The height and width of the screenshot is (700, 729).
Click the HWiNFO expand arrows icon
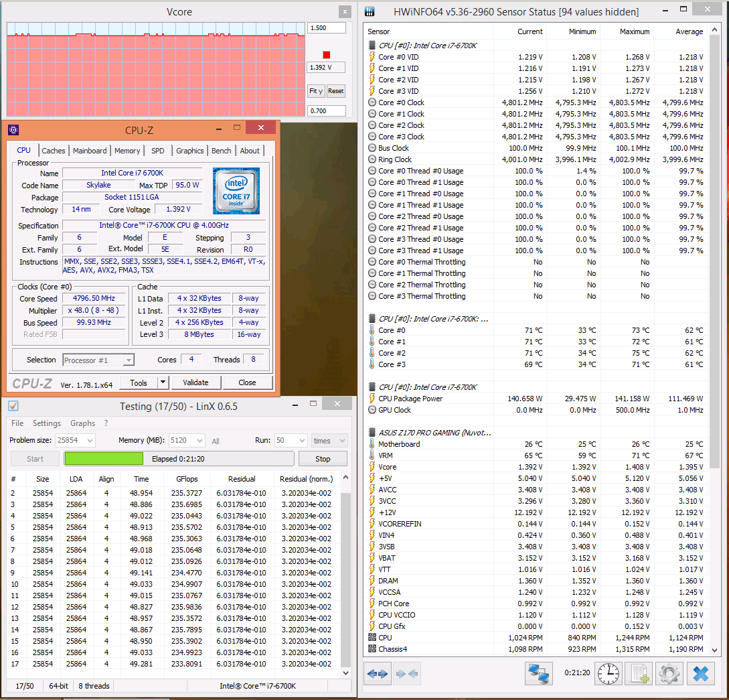point(377,673)
